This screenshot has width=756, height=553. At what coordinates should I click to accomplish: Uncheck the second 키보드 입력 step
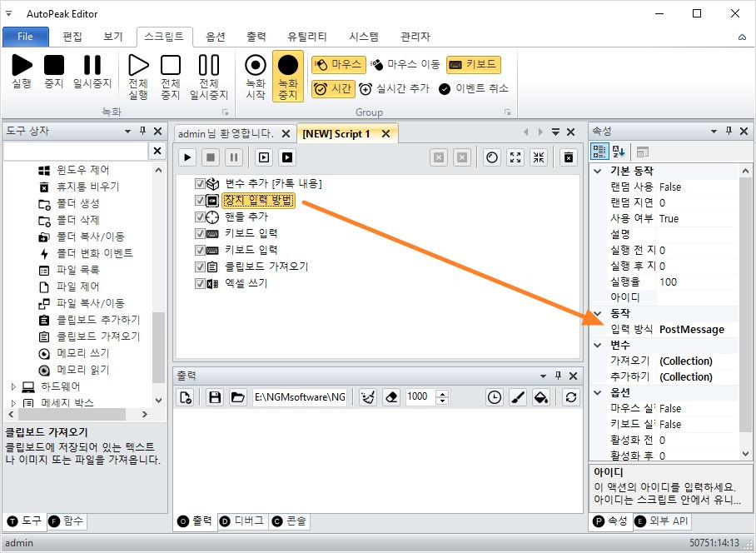[x=200, y=250]
